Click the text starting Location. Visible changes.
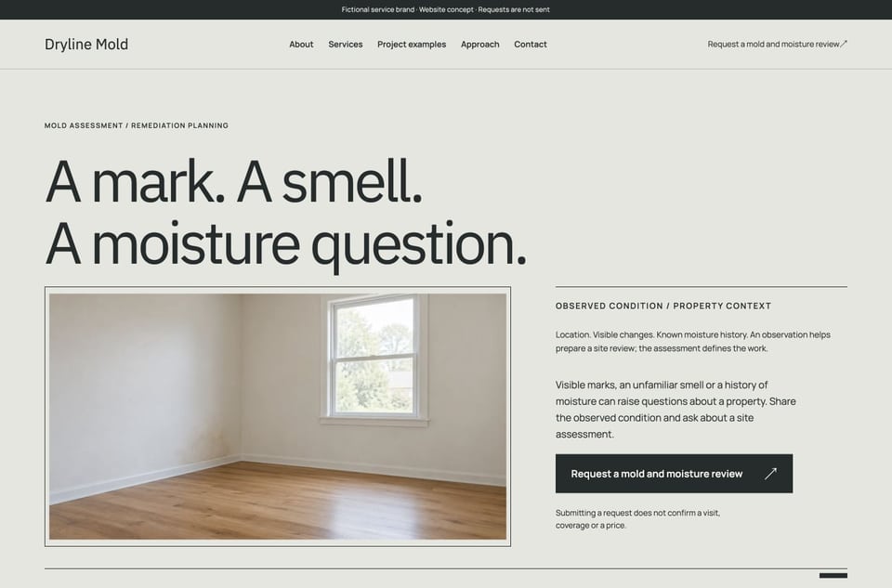This screenshot has height=588, width=892. coord(693,341)
